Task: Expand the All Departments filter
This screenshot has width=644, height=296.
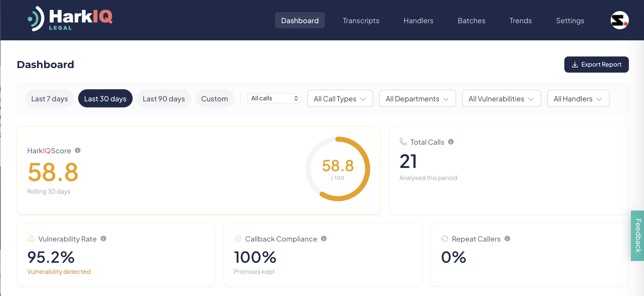Action: [x=417, y=98]
